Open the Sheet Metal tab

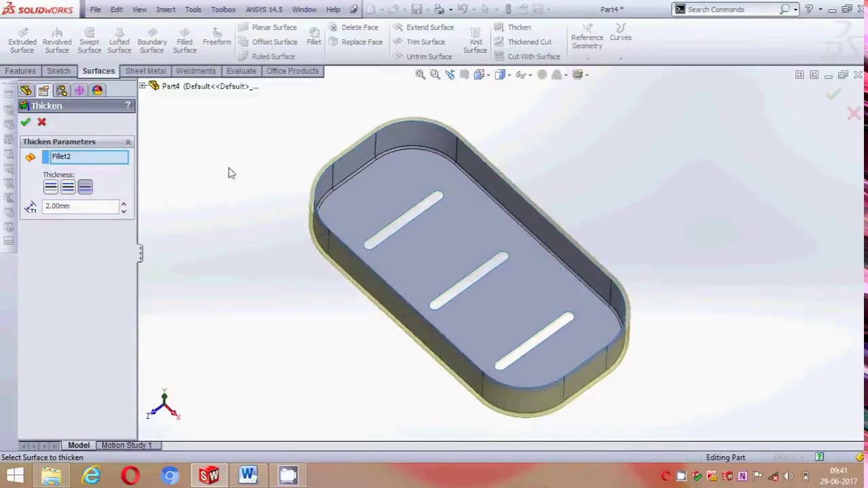pyautogui.click(x=145, y=71)
